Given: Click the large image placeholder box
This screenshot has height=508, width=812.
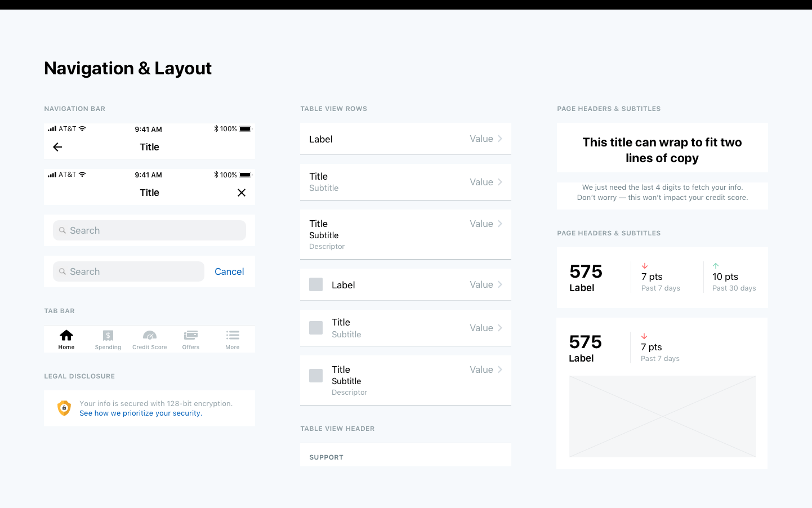Looking at the screenshot, I should 662,416.
